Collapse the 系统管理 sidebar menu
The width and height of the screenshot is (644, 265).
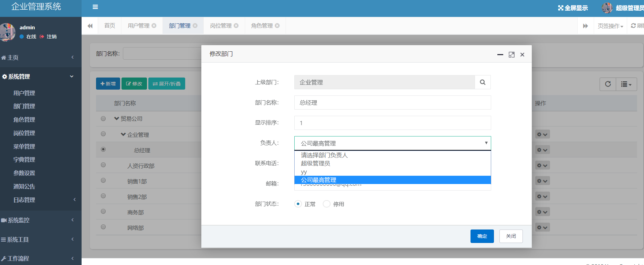pyautogui.click(x=41, y=77)
